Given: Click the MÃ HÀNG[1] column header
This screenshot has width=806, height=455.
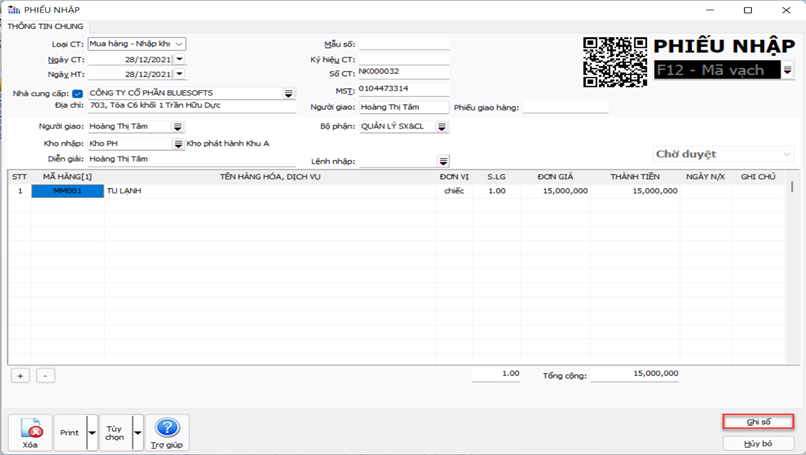Looking at the screenshot, I should (67, 177).
